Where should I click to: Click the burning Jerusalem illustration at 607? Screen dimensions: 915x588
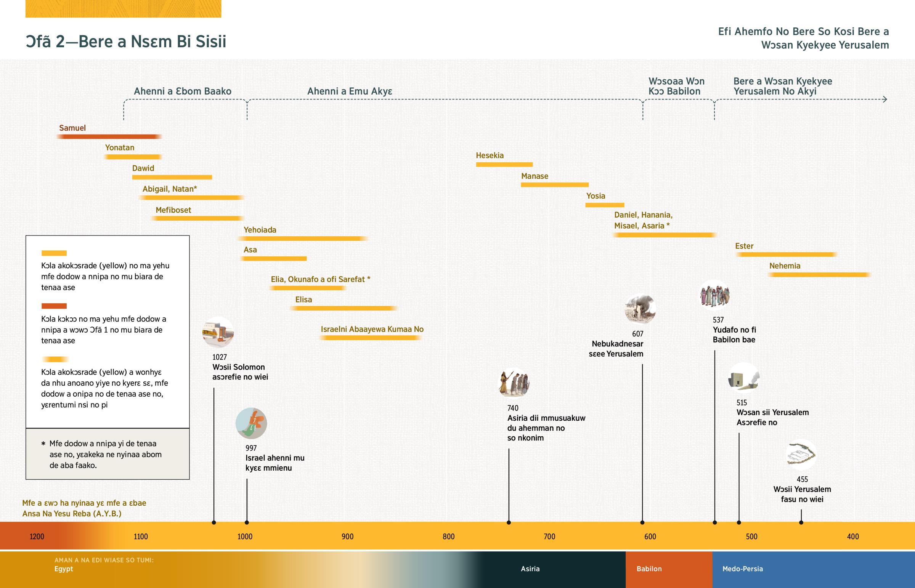640,309
